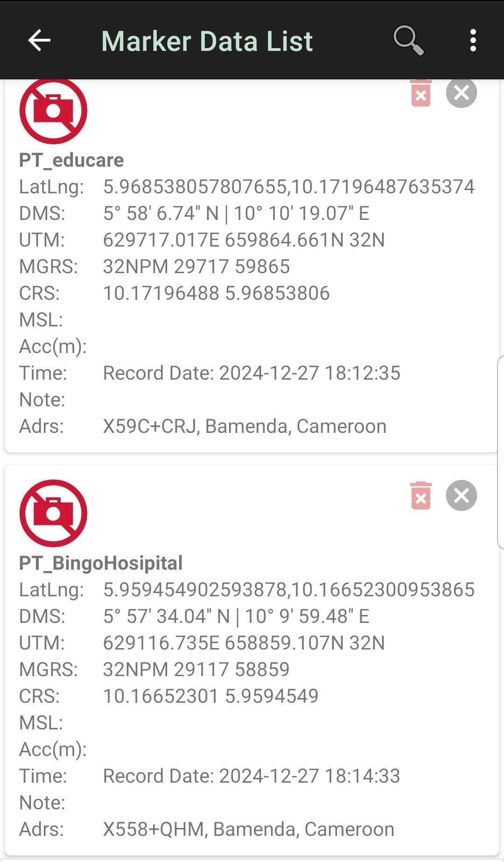Tap the right-edge scroll handle
Screen dimensions: 504x862
point(501,452)
